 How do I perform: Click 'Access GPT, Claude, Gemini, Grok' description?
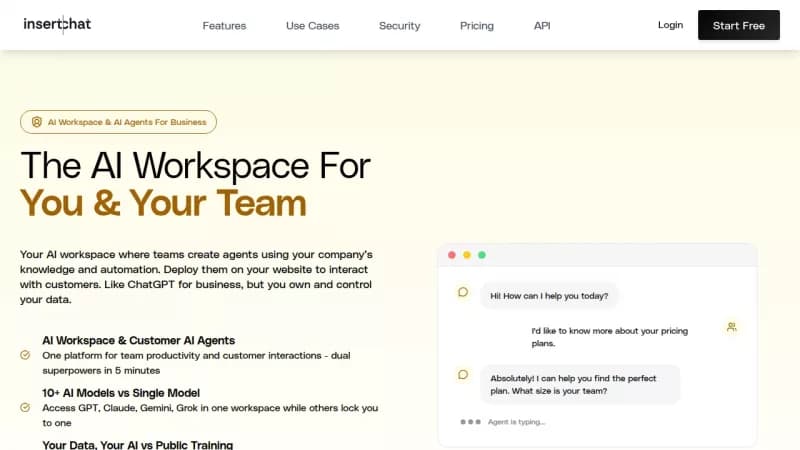point(210,415)
